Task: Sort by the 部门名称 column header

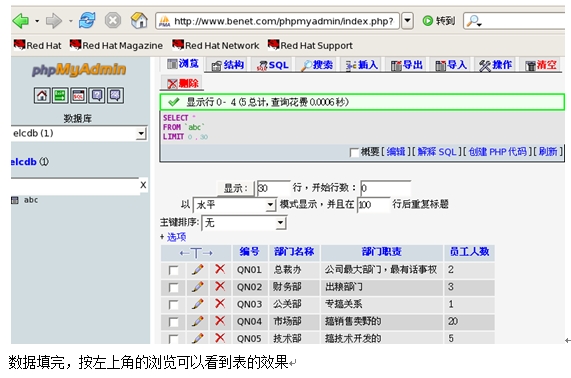Action: click(294, 252)
